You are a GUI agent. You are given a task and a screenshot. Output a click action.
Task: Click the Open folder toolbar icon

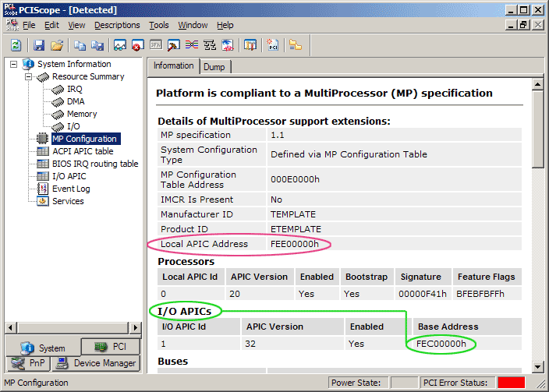(x=56, y=45)
